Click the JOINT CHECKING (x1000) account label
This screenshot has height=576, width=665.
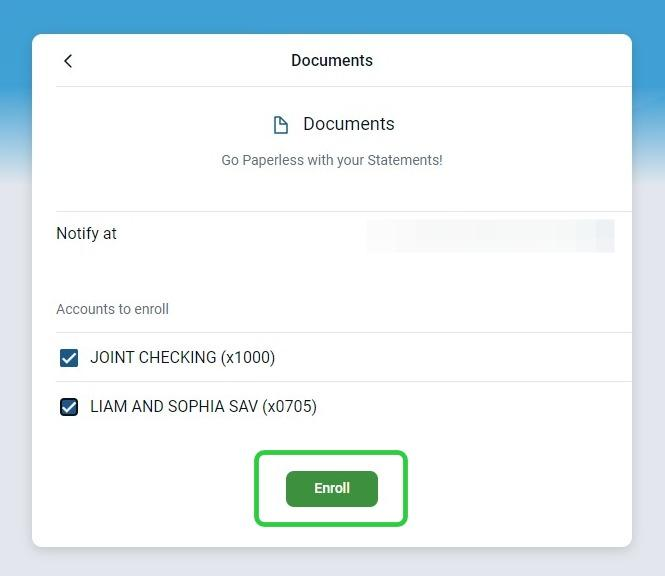pyautogui.click(x=182, y=358)
